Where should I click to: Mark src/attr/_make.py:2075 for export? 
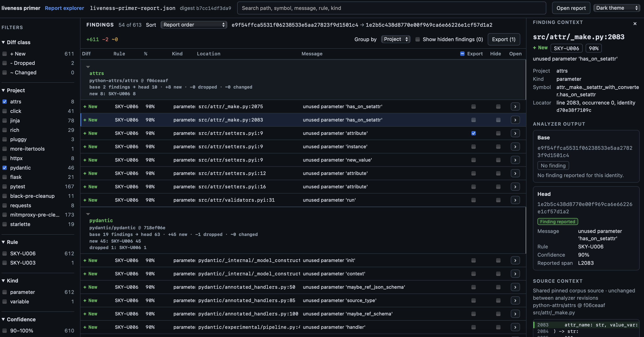click(473, 107)
